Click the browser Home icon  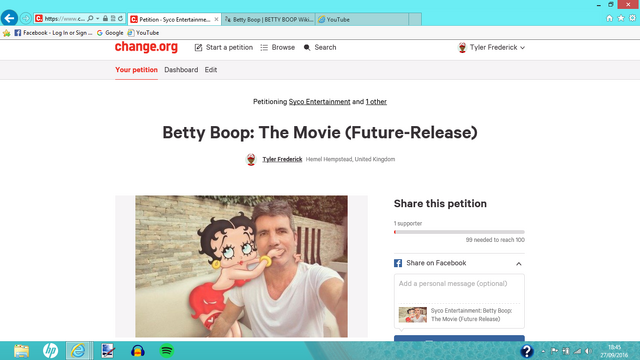click(609, 18)
